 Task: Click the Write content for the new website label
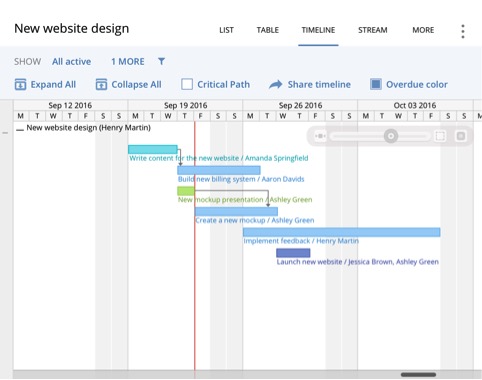(x=219, y=158)
